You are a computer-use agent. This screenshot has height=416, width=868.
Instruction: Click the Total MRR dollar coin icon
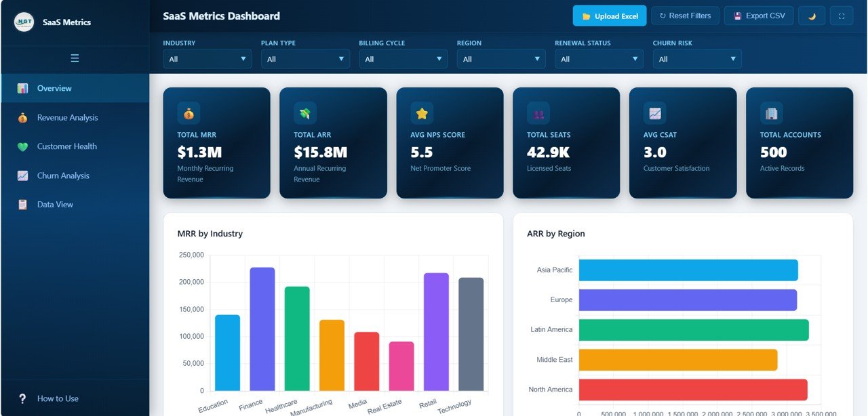[187, 112]
